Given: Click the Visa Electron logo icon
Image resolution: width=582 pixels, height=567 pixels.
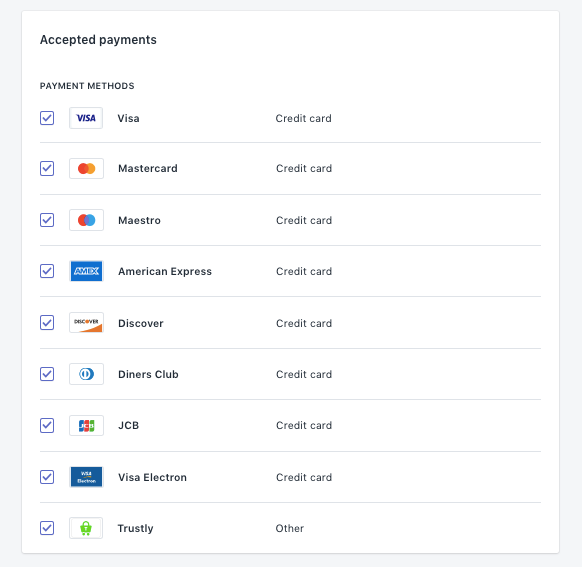Looking at the screenshot, I should [x=86, y=477].
